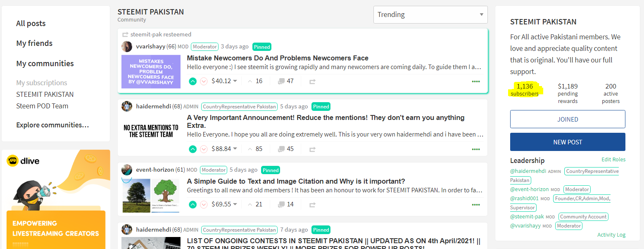Open event-horizon avatar picture
644x249 pixels.
point(127,170)
